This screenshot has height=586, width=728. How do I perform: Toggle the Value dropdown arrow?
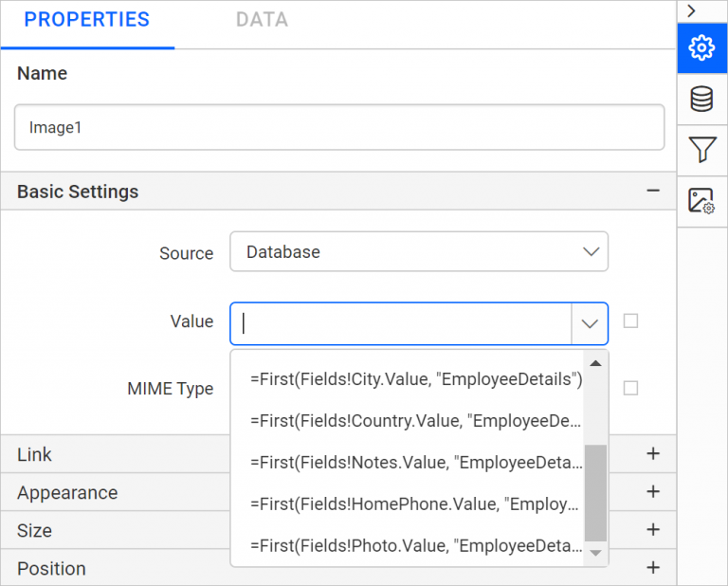pos(590,323)
